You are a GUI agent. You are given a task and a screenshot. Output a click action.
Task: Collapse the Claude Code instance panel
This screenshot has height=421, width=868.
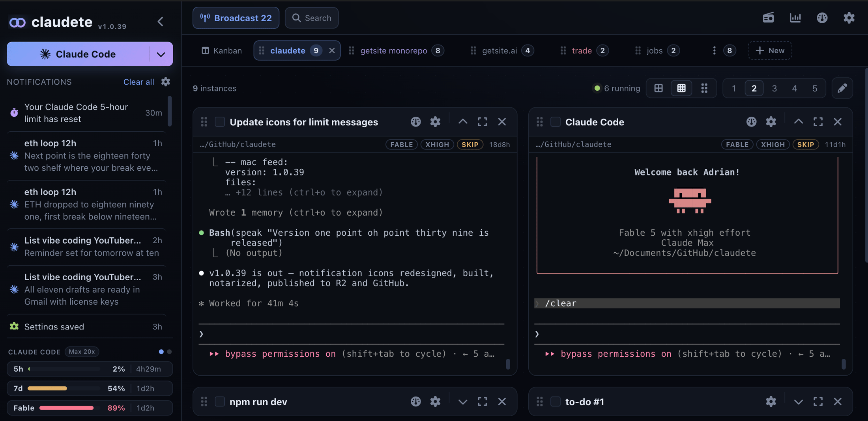coord(798,122)
